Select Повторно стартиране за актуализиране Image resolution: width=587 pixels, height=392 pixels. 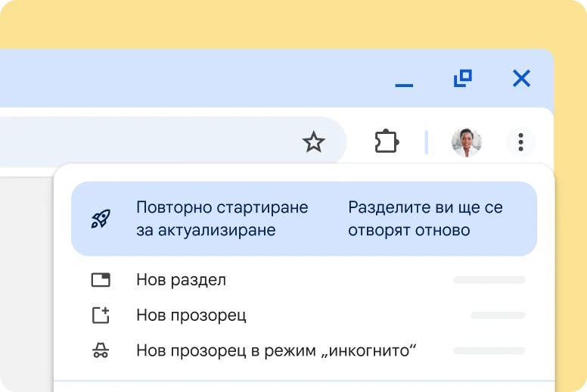click(222, 219)
